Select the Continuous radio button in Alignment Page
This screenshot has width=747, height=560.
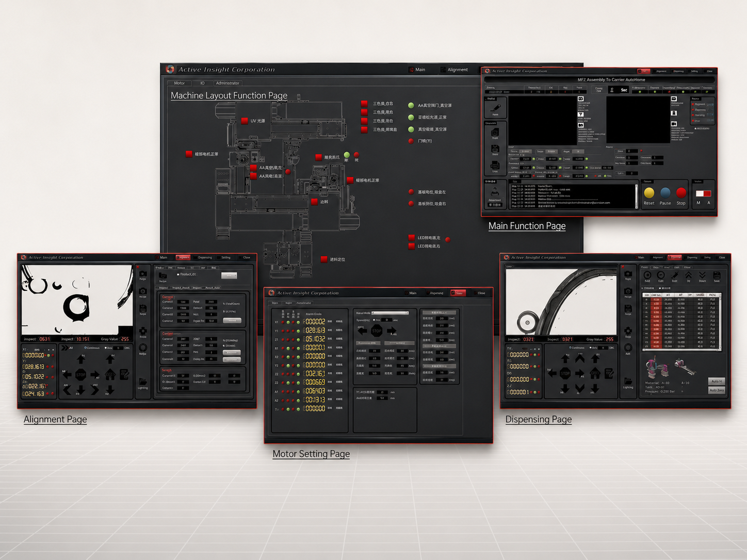pos(86,348)
